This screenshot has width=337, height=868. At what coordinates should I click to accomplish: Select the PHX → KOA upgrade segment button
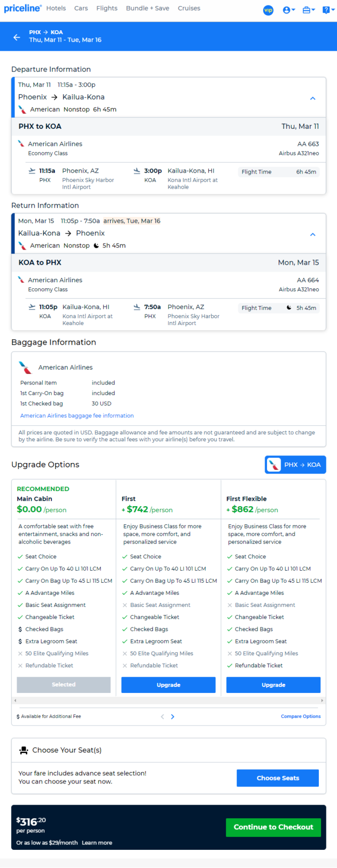[295, 464]
